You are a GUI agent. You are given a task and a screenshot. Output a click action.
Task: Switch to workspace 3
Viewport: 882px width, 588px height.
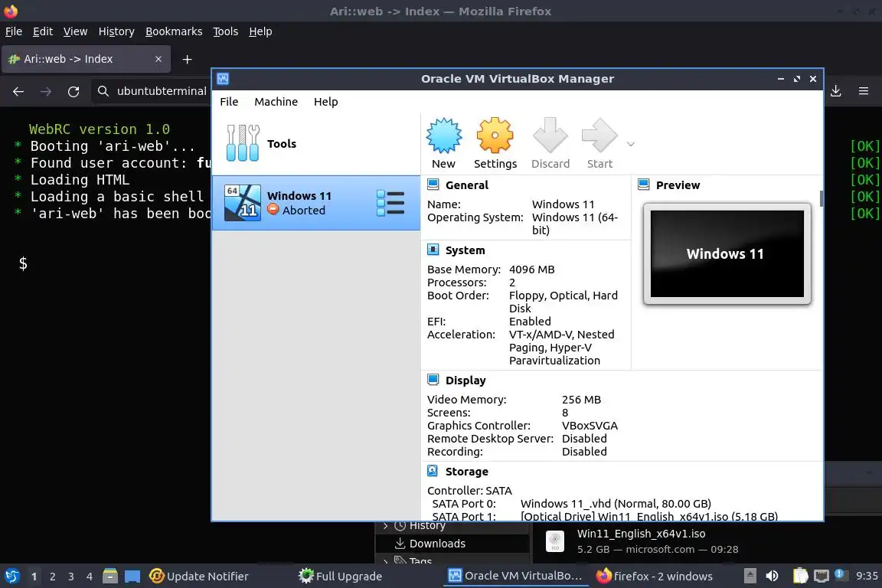[x=71, y=577]
